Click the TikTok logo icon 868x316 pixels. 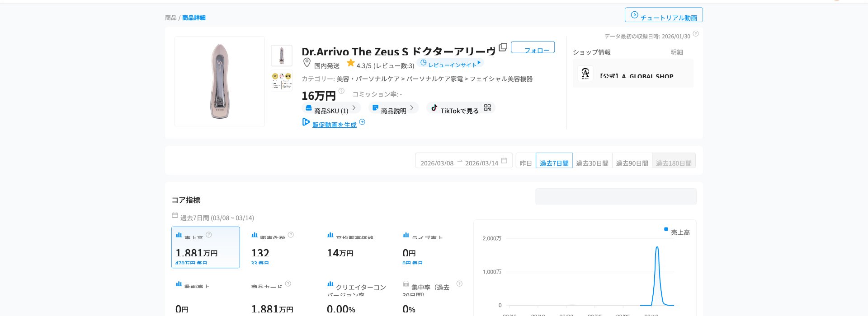(x=434, y=107)
